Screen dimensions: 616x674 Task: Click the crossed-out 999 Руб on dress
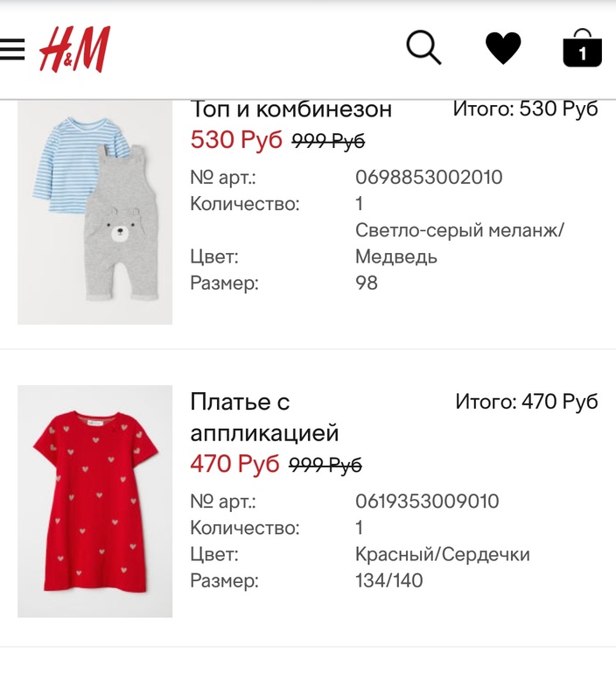click(x=325, y=465)
